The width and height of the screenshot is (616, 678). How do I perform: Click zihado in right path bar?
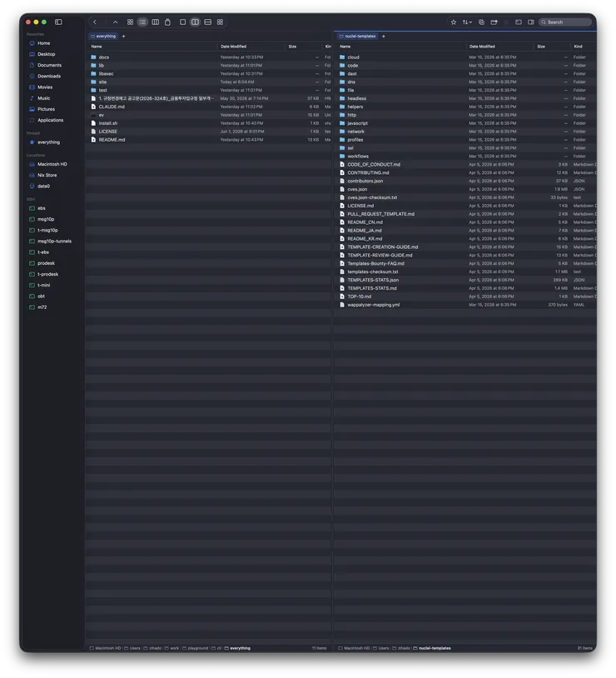pos(401,648)
